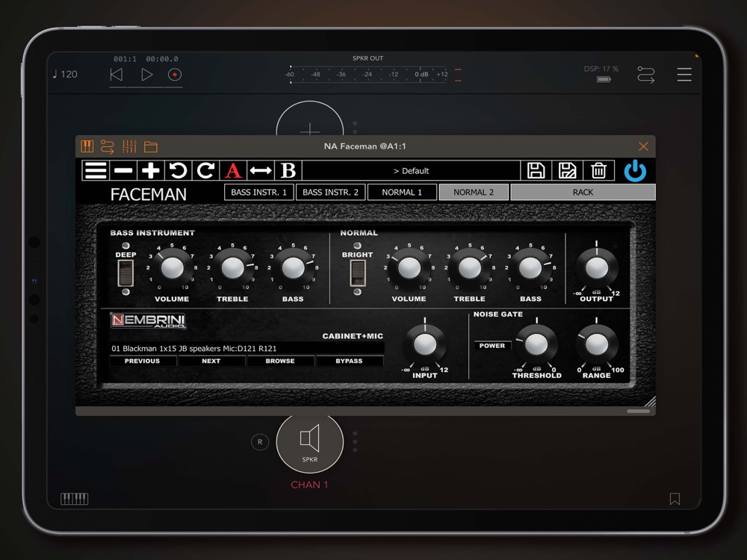
Task: Click the Bass Instrument VOLUME knob
Action: click(x=172, y=268)
